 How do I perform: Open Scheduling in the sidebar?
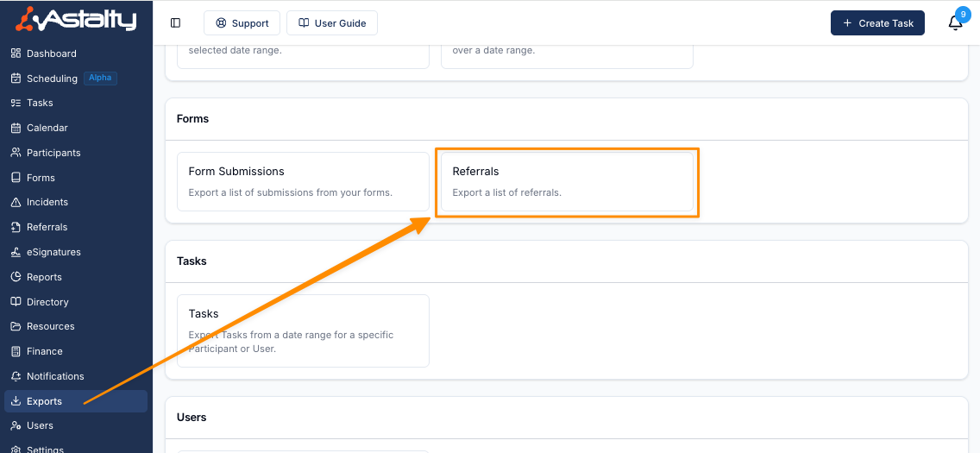52,79
